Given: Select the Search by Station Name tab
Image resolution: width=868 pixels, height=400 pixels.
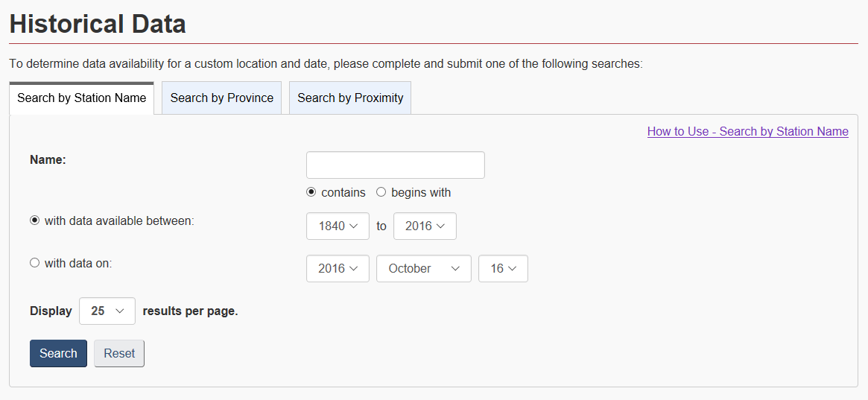Looking at the screenshot, I should [x=81, y=98].
